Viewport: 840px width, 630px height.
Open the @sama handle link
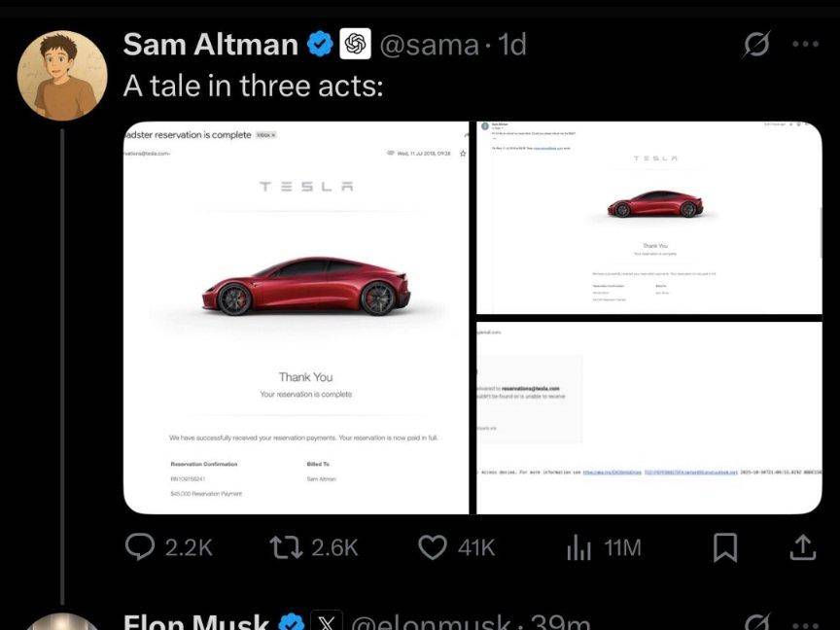[x=428, y=44]
